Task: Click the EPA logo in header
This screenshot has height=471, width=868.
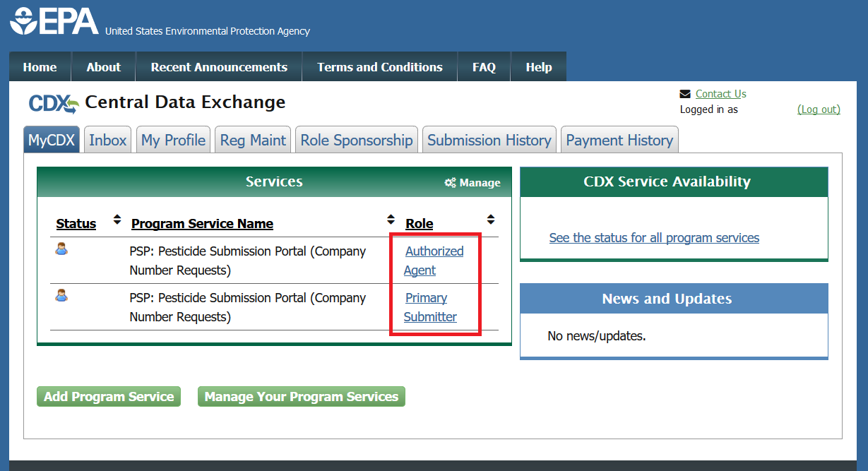Action: tap(54, 21)
